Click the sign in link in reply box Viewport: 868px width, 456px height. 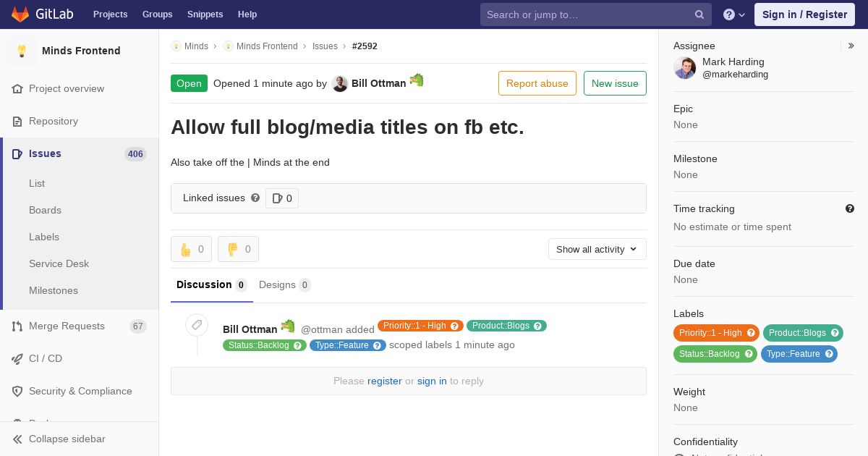tap(432, 381)
